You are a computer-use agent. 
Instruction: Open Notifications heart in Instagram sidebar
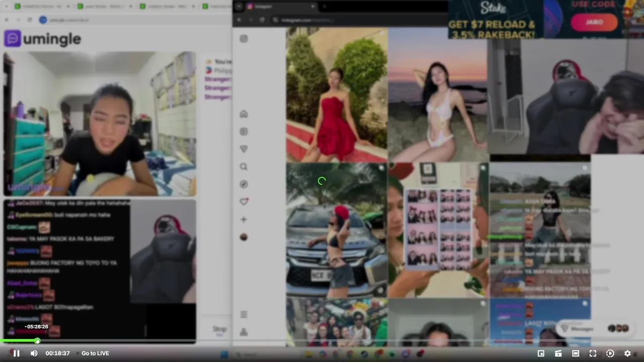pos(244,202)
